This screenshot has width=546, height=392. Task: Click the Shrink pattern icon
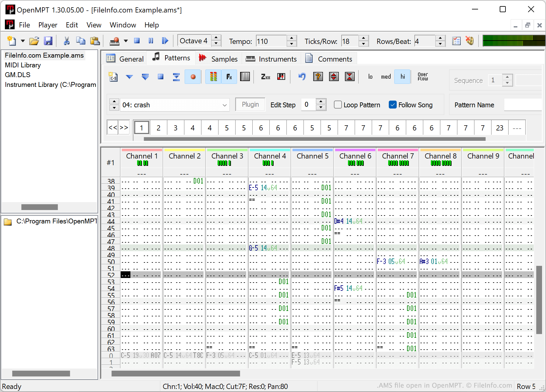click(349, 77)
